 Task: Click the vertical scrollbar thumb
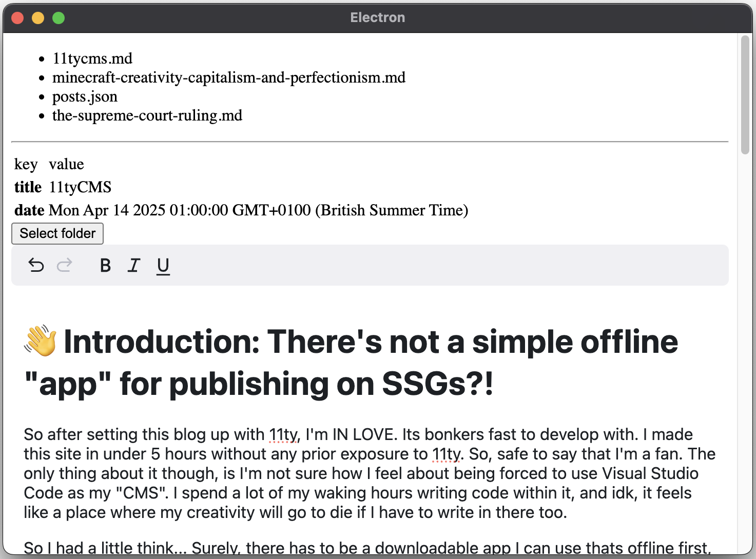tap(745, 95)
